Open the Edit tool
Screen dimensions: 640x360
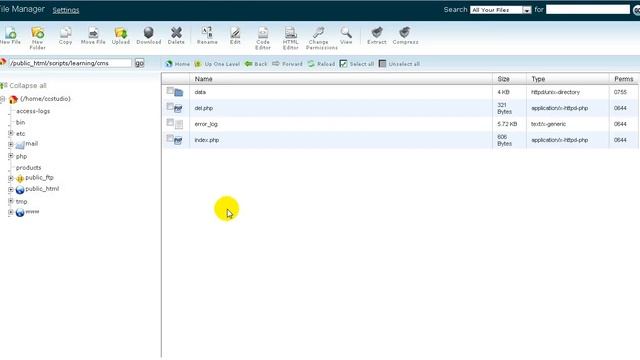(235, 35)
